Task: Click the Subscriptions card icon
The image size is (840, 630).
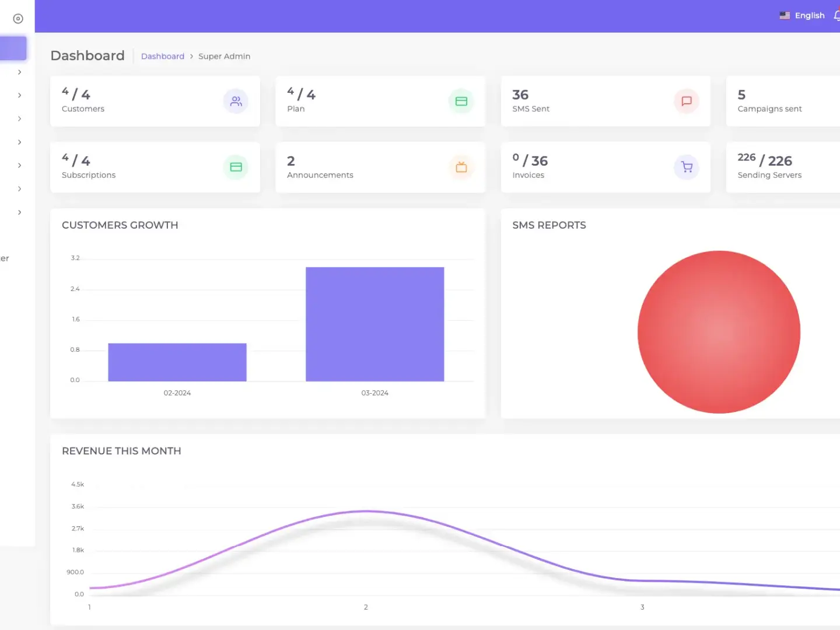Action: click(236, 167)
